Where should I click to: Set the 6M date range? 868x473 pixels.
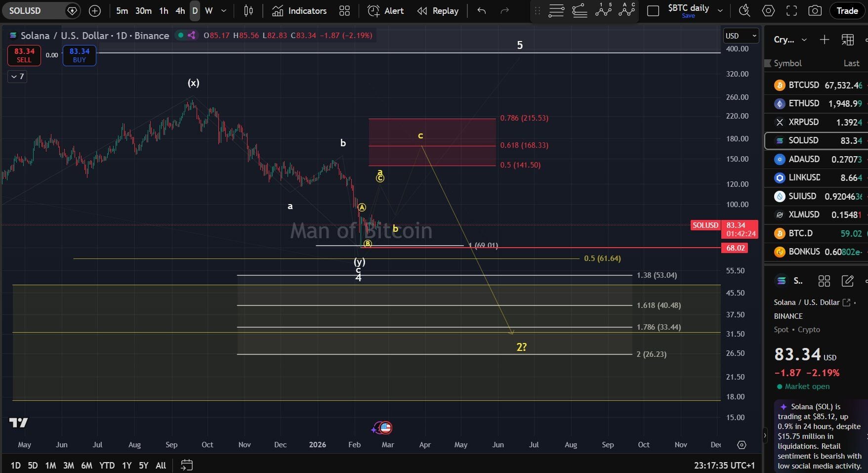pos(86,465)
